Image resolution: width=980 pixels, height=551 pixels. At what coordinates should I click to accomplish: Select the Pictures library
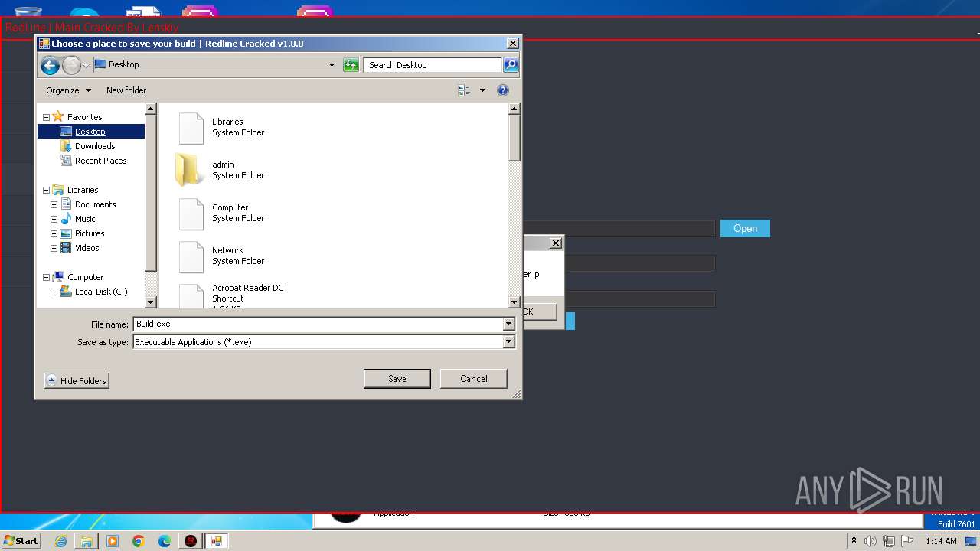90,233
